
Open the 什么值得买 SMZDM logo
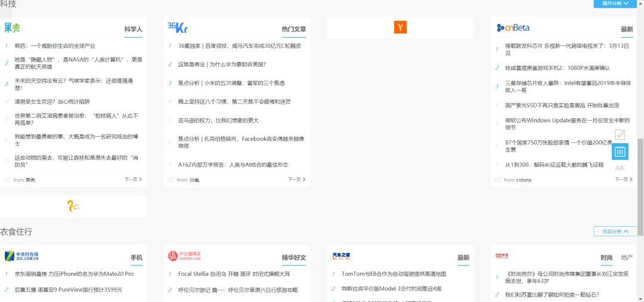pos(184,256)
